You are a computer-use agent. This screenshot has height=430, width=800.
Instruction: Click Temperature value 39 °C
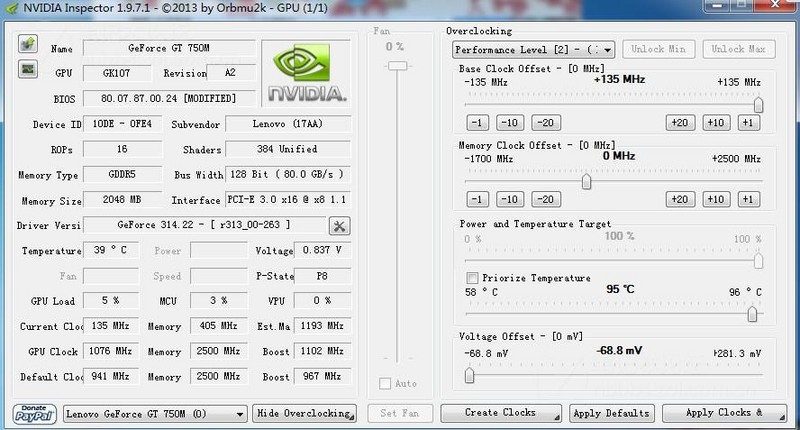pyautogui.click(x=111, y=250)
